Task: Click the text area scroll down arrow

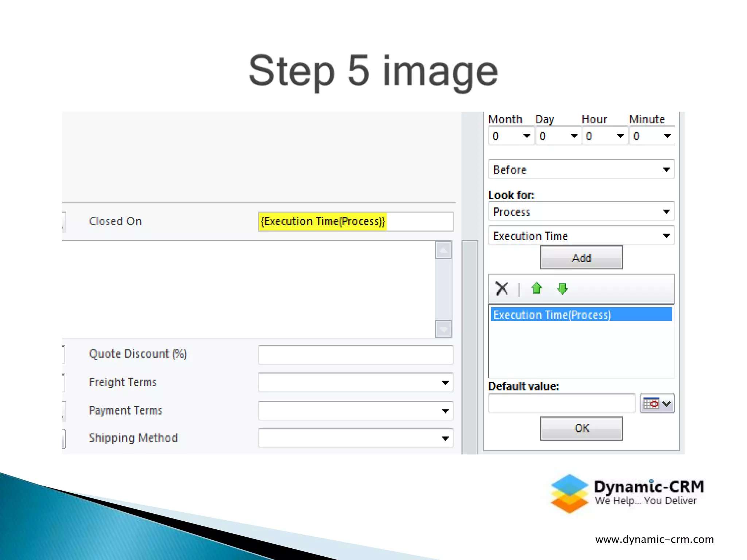Action: point(443,329)
